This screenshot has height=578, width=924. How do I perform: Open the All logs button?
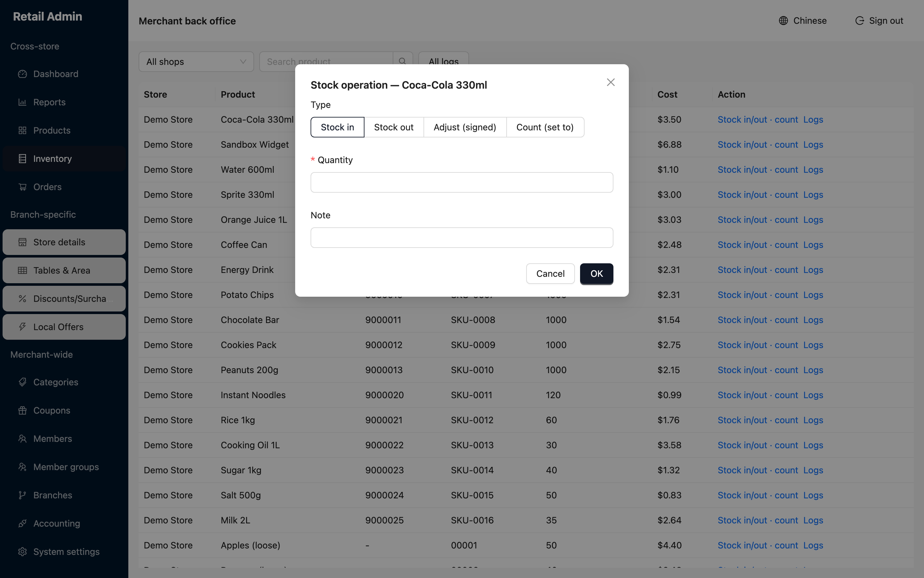pos(443,61)
